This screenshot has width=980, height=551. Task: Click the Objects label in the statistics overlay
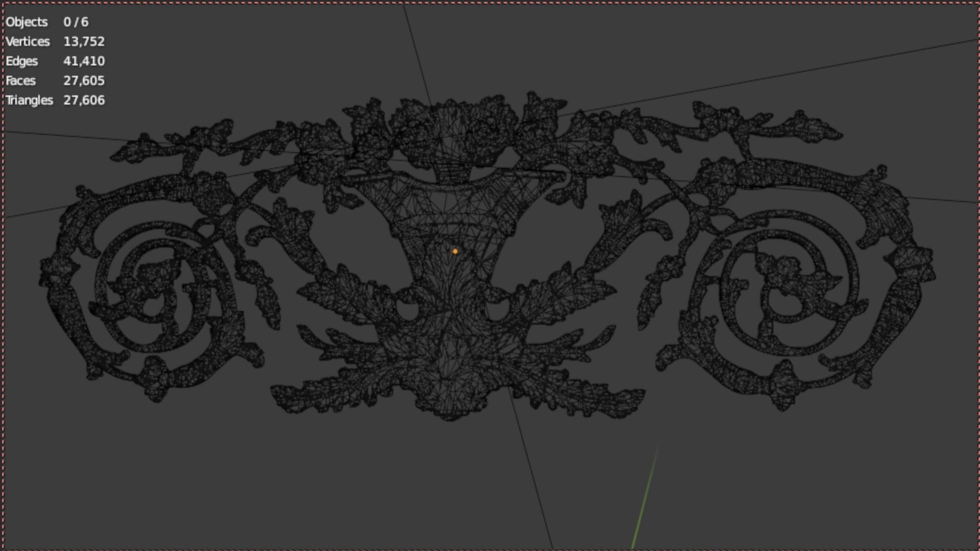click(x=27, y=22)
